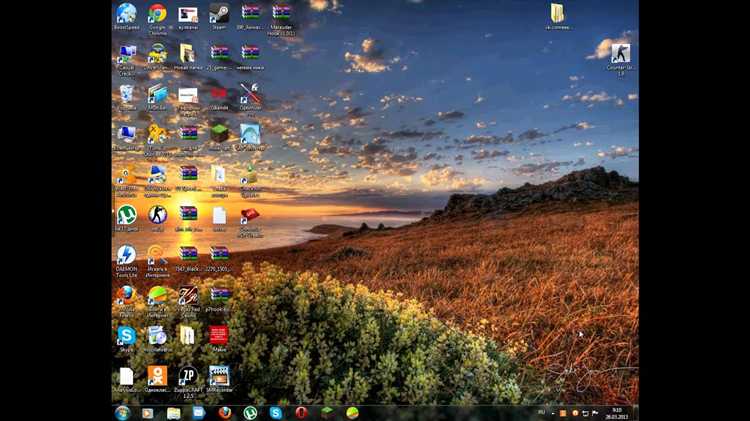
Task: Select the orange Odnoklassniki shortcut
Action: click(157, 377)
